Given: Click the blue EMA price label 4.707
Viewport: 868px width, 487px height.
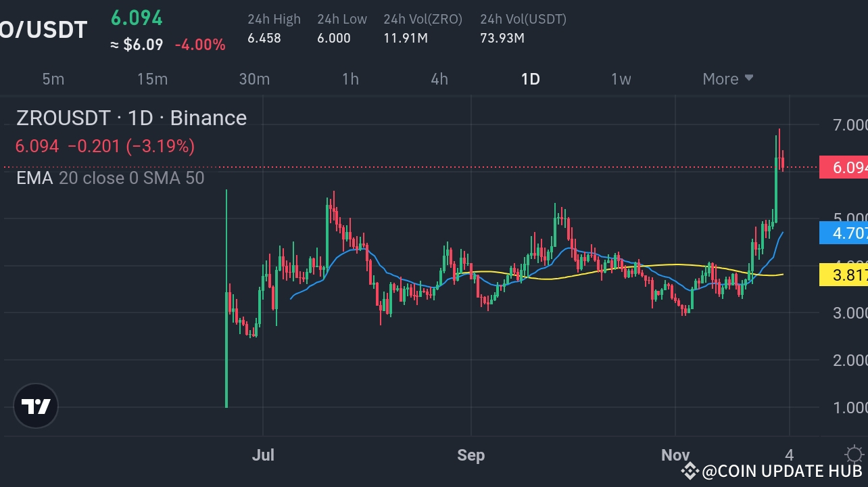Looking at the screenshot, I should pyautogui.click(x=844, y=233).
